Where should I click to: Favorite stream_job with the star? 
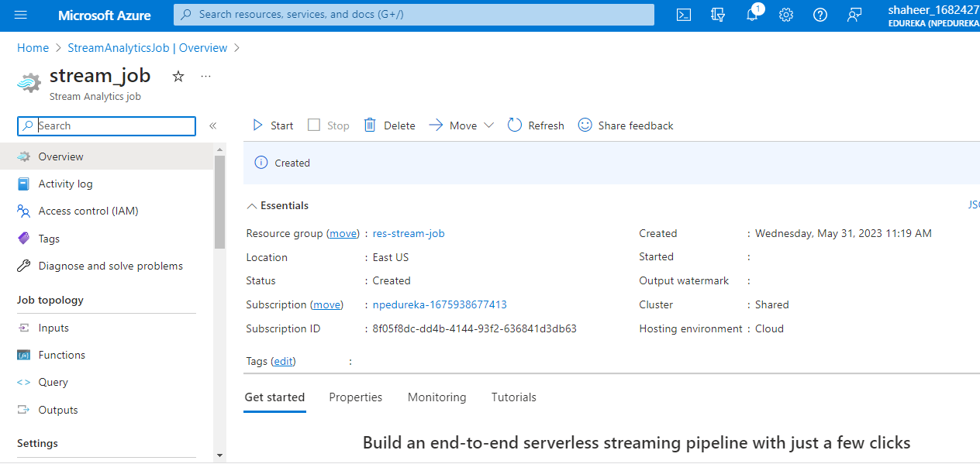pyautogui.click(x=178, y=76)
